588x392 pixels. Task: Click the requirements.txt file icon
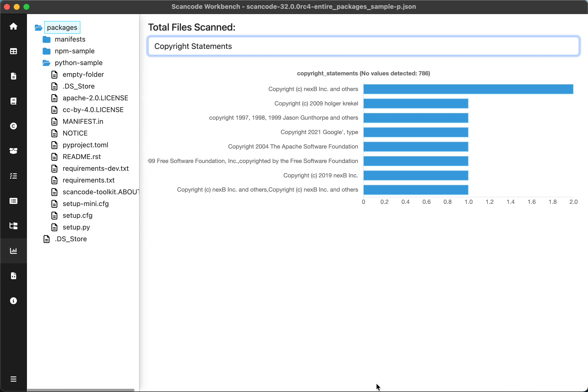(x=54, y=180)
